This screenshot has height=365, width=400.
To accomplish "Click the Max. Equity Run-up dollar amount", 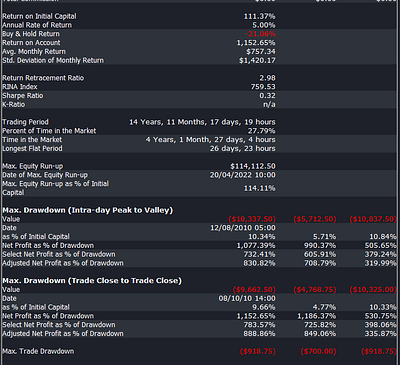I will (253, 166).
